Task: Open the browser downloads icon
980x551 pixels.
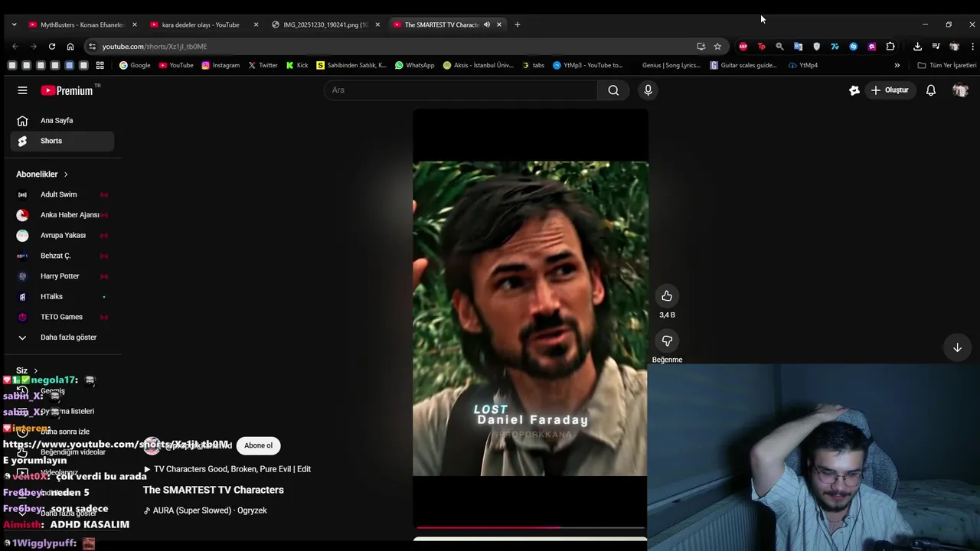Action: 917,46
